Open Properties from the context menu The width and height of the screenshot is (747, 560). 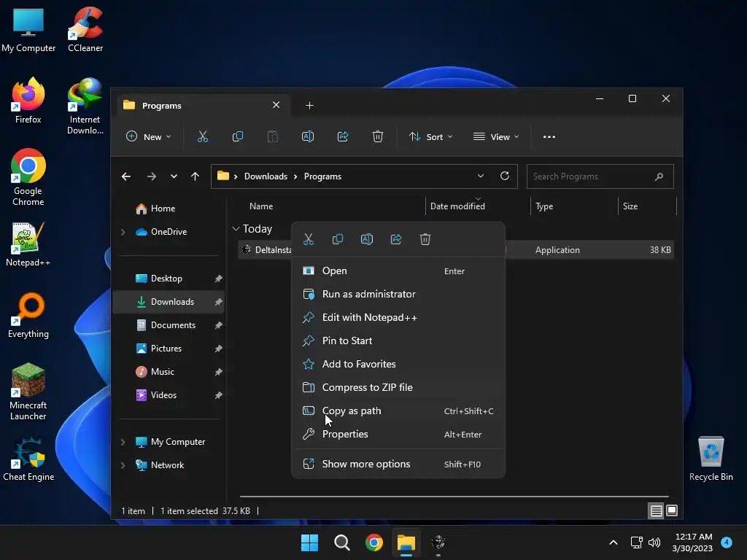pos(398,435)
